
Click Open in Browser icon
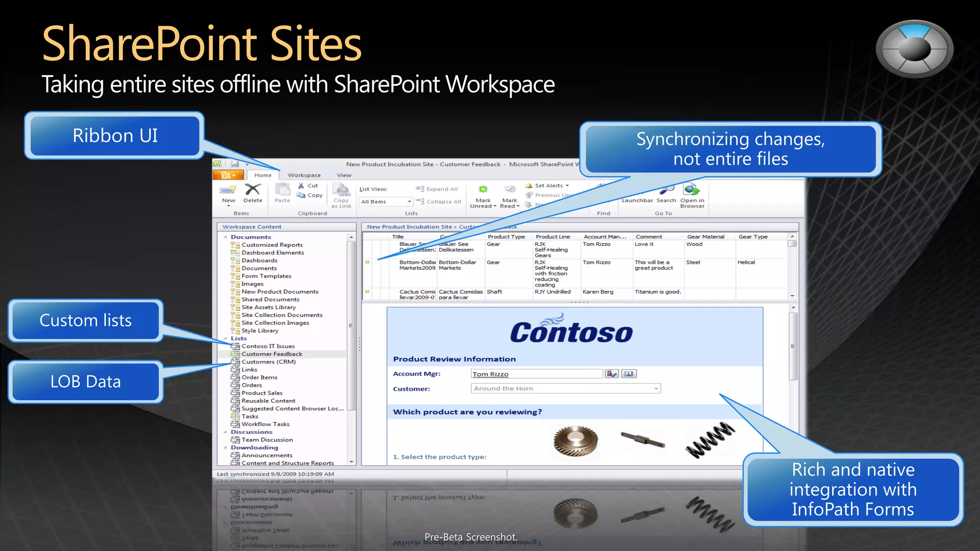[x=692, y=190]
